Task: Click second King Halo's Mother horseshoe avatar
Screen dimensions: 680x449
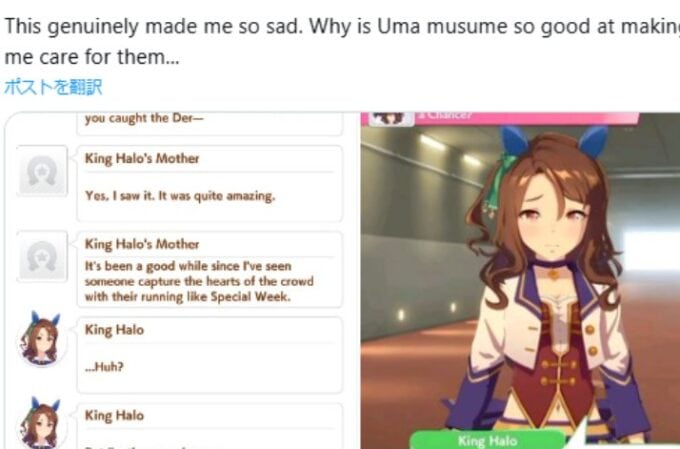Action: click(42, 256)
